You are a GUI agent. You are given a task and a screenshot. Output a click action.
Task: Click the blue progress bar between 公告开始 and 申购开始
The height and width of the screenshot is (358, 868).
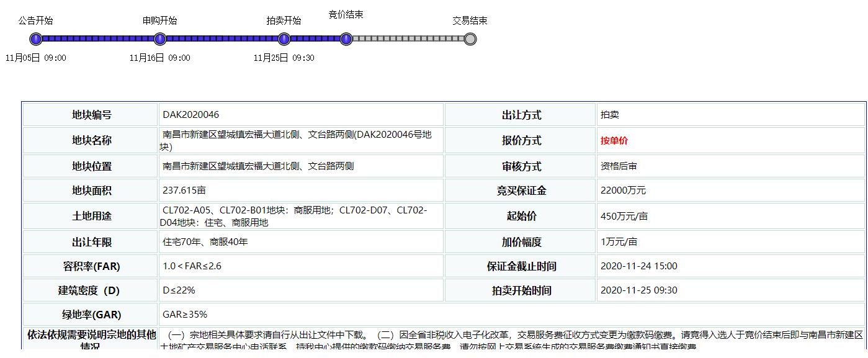pyautogui.click(x=98, y=39)
